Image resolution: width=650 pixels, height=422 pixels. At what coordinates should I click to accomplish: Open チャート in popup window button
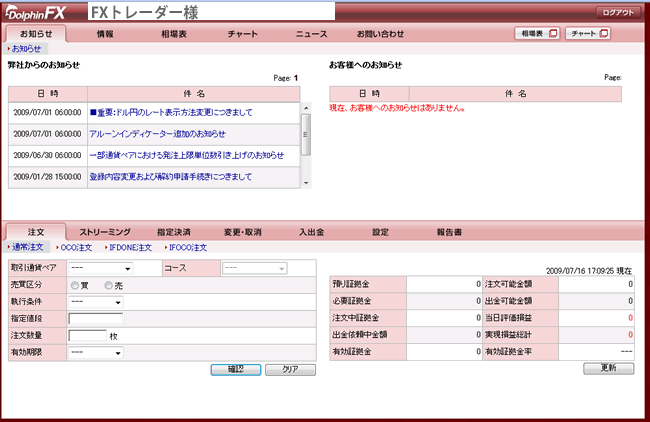(x=588, y=34)
